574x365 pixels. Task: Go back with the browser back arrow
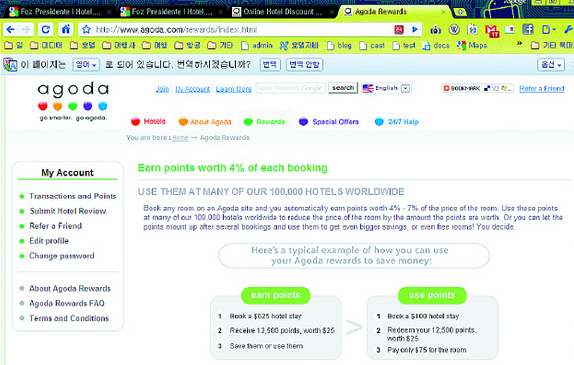tap(11, 29)
